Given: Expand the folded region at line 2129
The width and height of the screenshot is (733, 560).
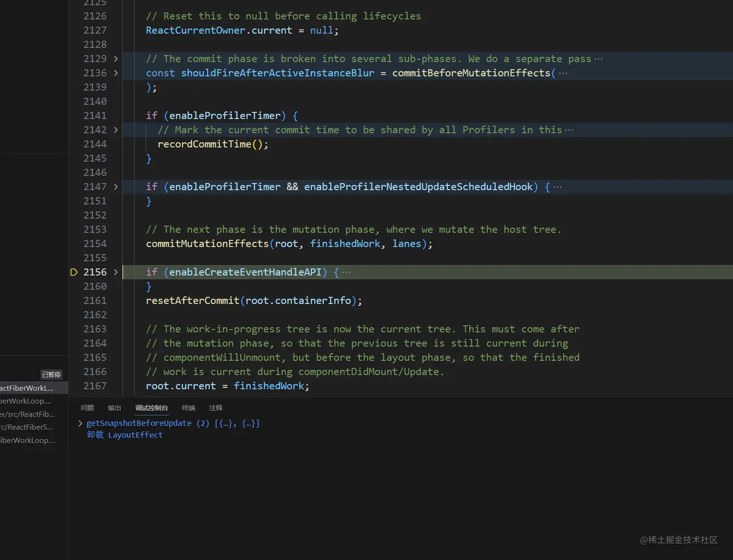Looking at the screenshot, I should pos(115,59).
